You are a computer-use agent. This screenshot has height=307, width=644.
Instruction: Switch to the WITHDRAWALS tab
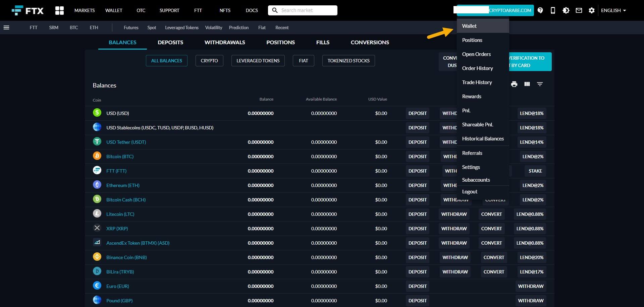coord(225,42)
